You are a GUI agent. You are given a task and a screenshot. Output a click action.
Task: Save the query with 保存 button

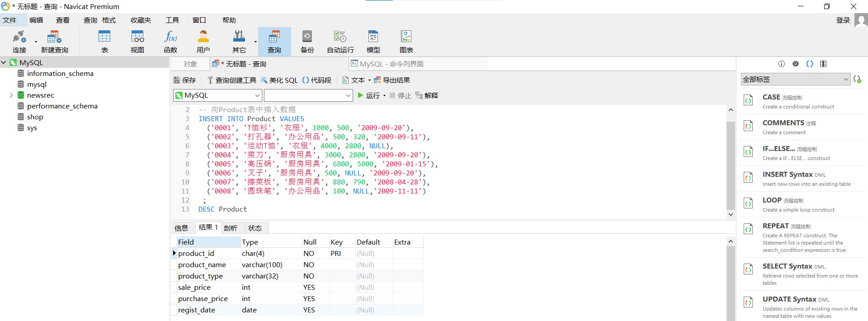click(184, 80)
